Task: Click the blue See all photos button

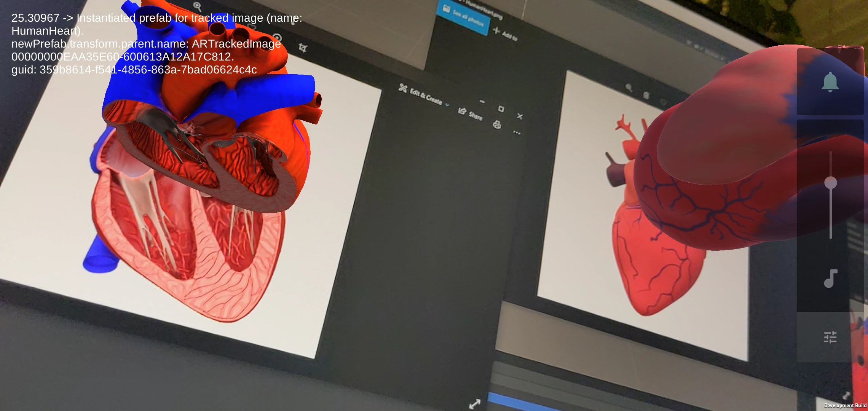Action: 464,17
